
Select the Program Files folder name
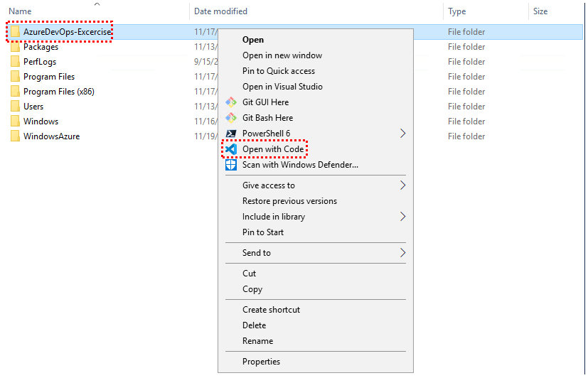49,77
